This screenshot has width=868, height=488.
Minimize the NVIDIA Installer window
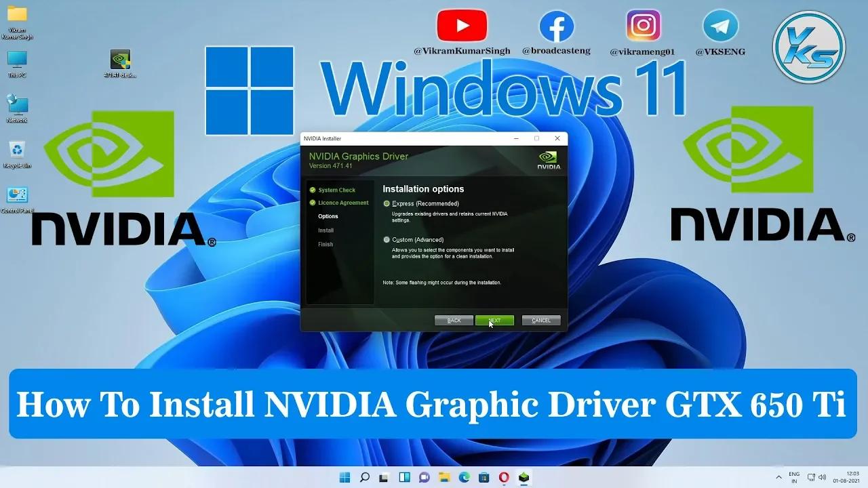pyautogui.click(x=515, y=138)
